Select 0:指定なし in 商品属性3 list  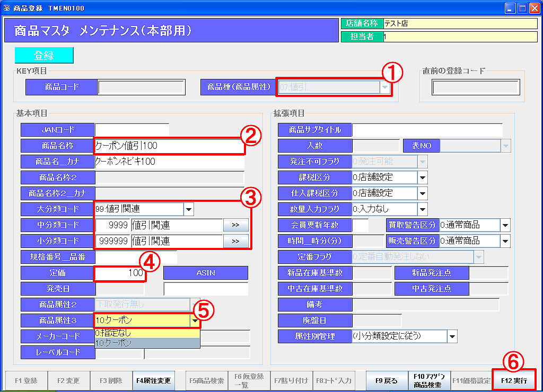(x=147, y=334)
